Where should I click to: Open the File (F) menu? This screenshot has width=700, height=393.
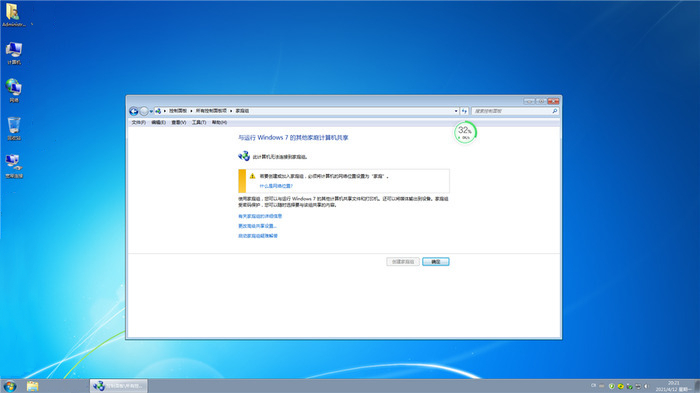tap(138, 122)
